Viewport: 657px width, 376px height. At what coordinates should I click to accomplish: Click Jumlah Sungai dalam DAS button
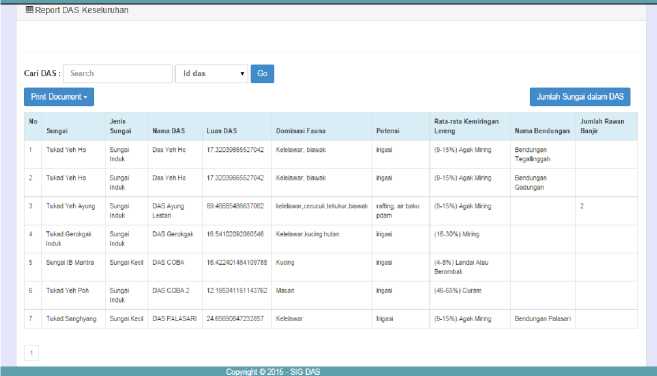point(580,97)
